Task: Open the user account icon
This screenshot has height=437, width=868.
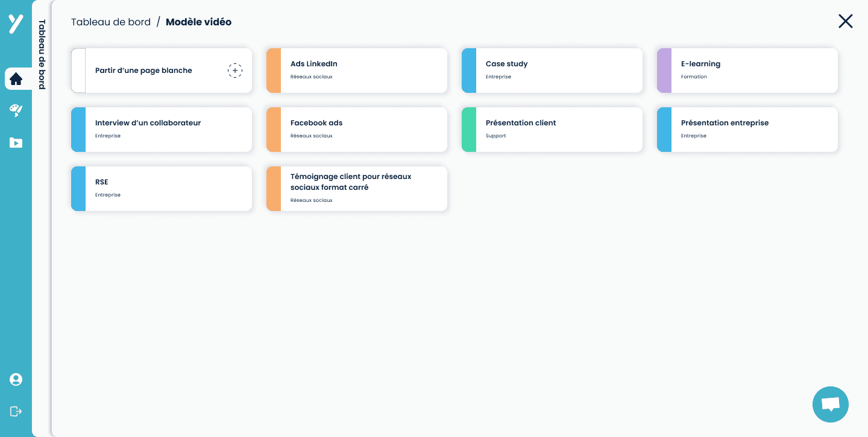Action: coord(16,379)
